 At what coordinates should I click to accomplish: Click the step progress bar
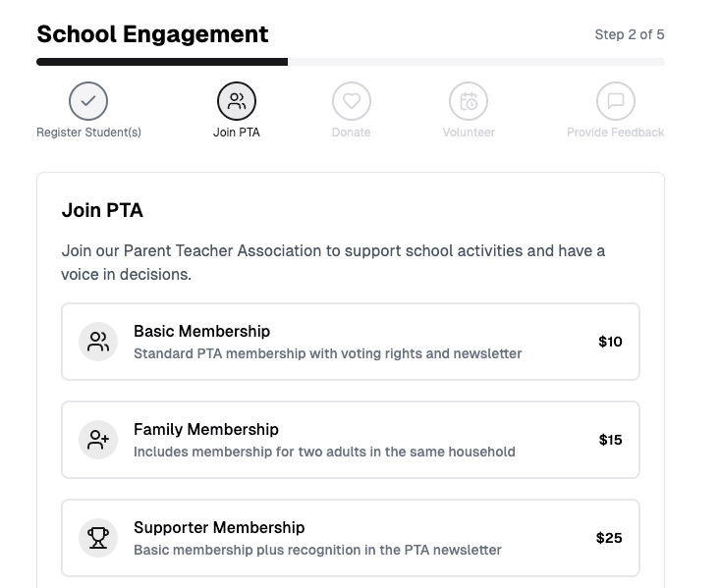[351, 62]
